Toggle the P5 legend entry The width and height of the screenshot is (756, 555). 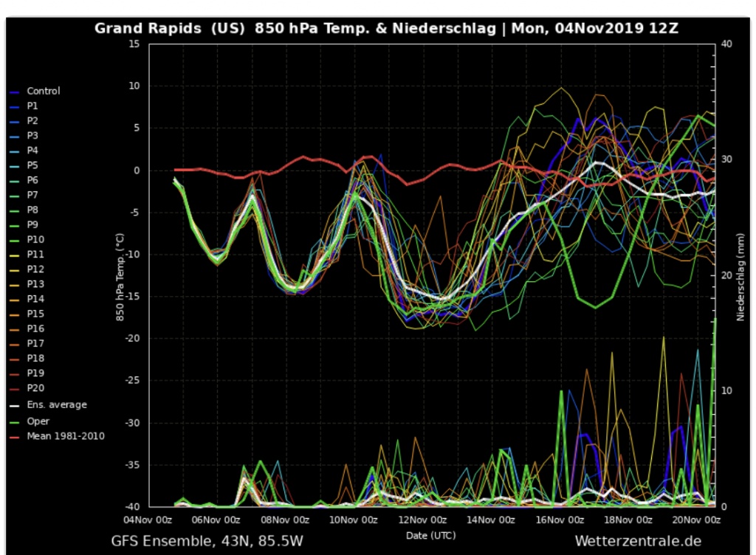coord(32,165)
